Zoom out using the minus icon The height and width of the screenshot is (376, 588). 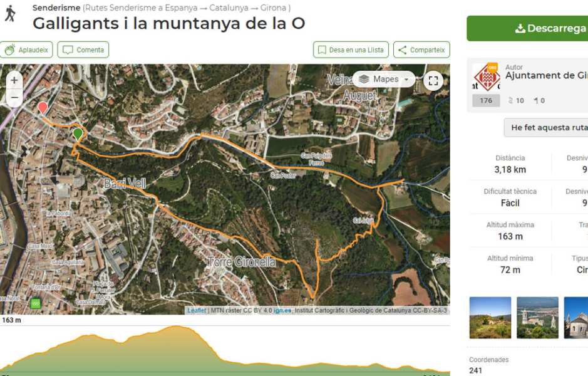pyautogui.click(x=13, y=98)
